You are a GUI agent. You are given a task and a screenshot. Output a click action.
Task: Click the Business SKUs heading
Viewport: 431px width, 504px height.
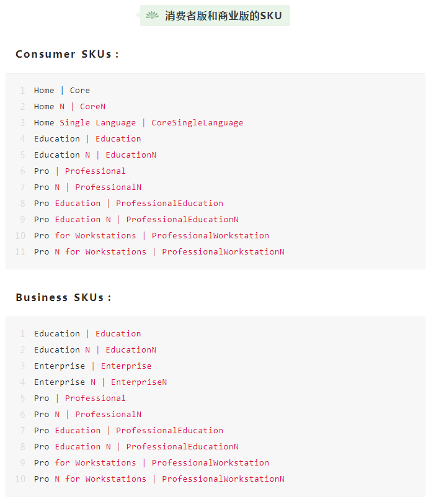63,297
